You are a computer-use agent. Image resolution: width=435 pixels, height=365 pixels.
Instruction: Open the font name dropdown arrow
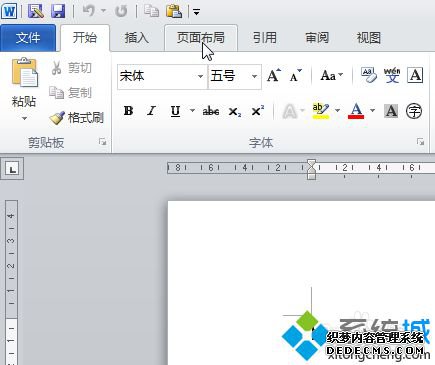point(200,77)
